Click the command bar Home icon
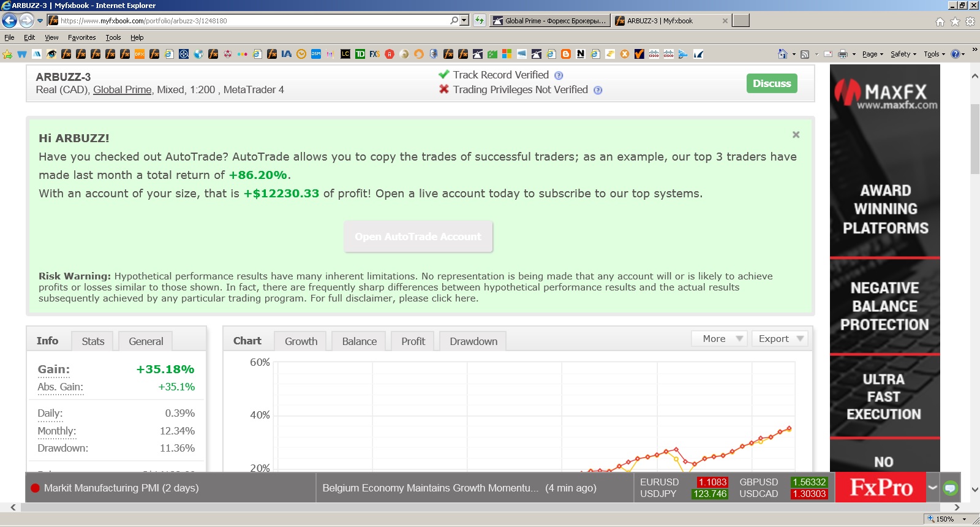 click(782, 54)
